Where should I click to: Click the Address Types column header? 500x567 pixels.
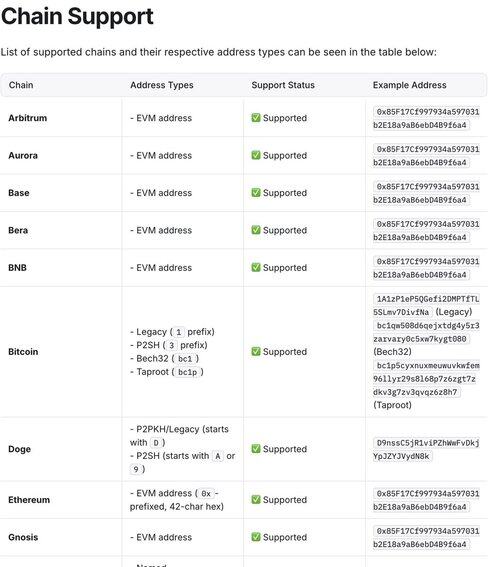point(162,85)
